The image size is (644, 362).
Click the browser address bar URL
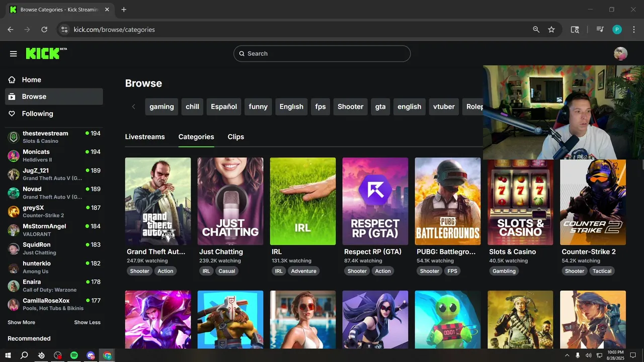point(114,30)
